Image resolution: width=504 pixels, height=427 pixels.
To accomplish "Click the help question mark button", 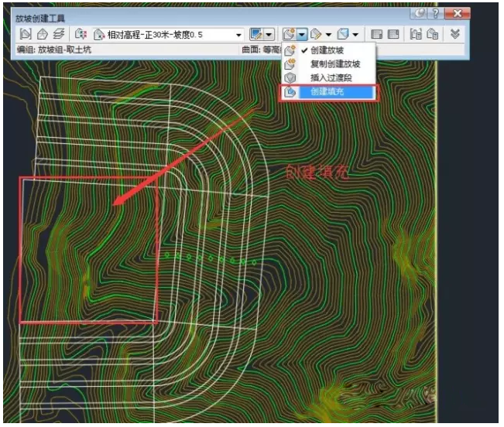I will pyautogui.click(x=437, y=14).
